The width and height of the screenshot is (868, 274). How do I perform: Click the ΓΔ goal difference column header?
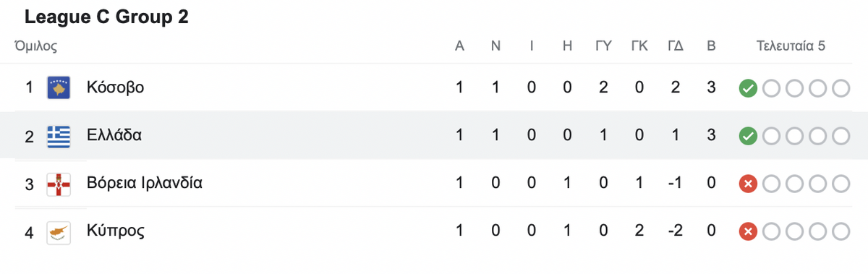[676, 46]
